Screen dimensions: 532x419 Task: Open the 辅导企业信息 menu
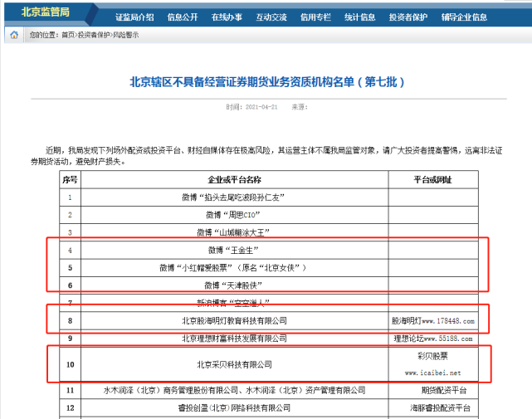[x=464, y=17]
